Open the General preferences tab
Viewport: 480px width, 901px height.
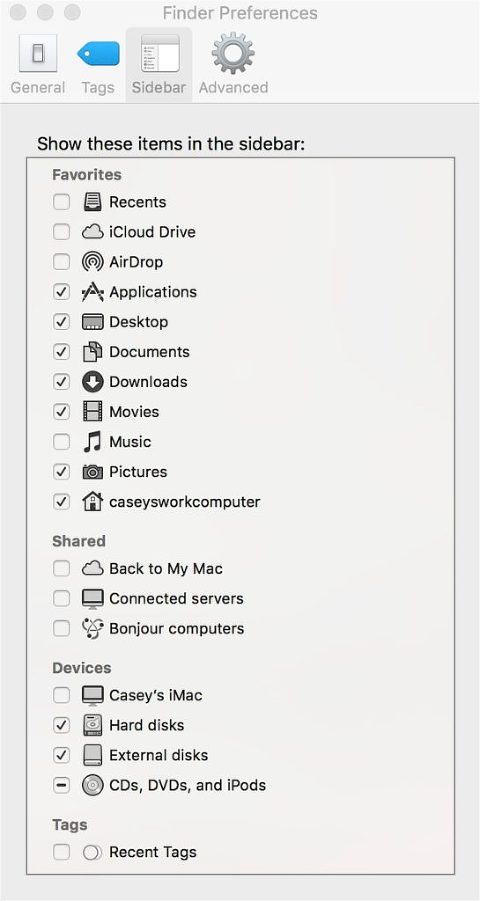pos(38,64)
